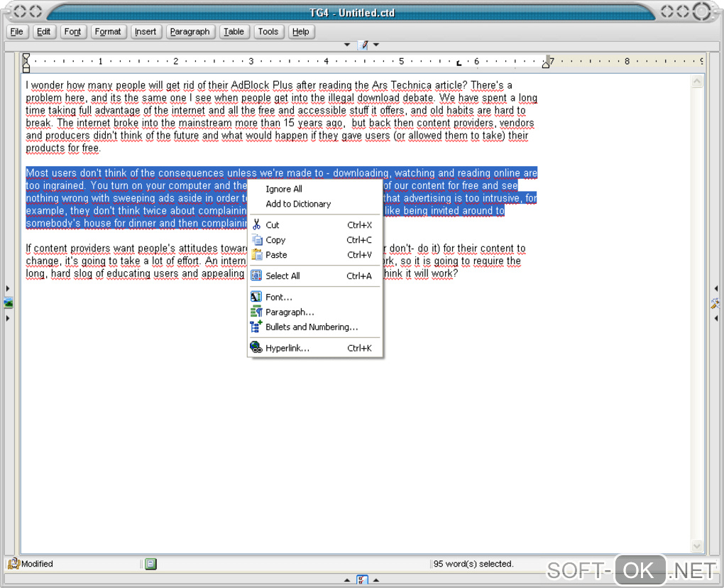
Task: Select Copy from the context menu
Action: [x=315, y=240]
